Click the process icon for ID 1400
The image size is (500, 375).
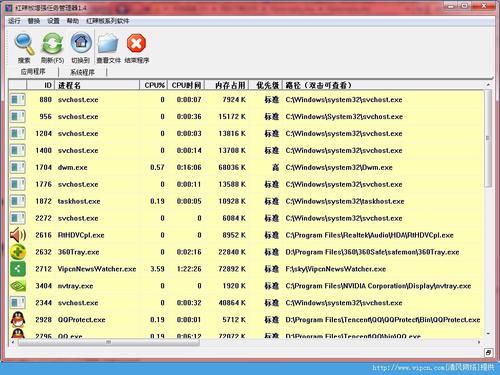point(18,151)
